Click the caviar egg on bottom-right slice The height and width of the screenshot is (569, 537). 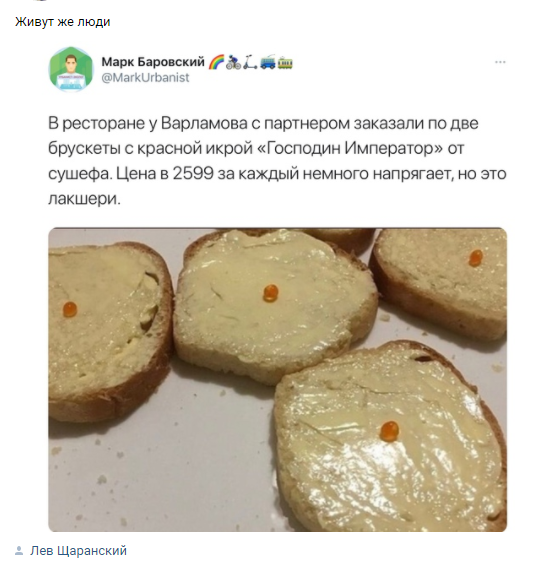[x=389, y=431]
